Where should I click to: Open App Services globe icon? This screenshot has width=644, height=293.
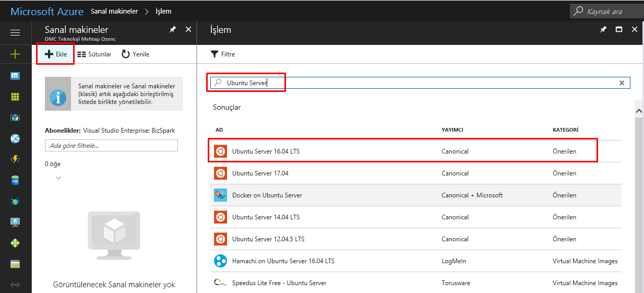(15, 139)
